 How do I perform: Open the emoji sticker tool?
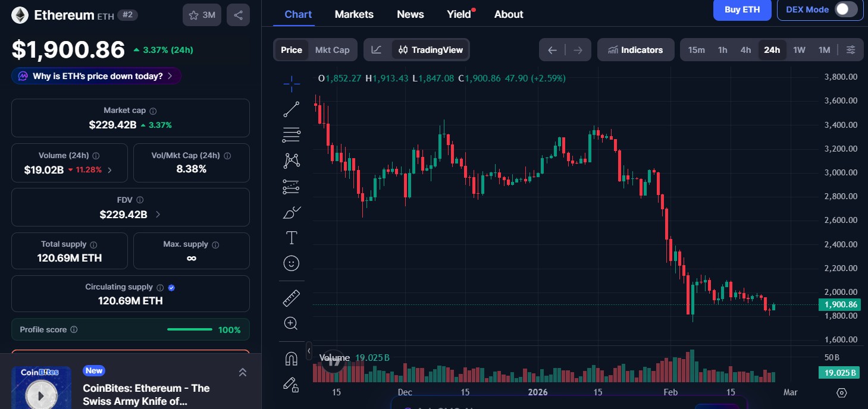click(291, 263)
